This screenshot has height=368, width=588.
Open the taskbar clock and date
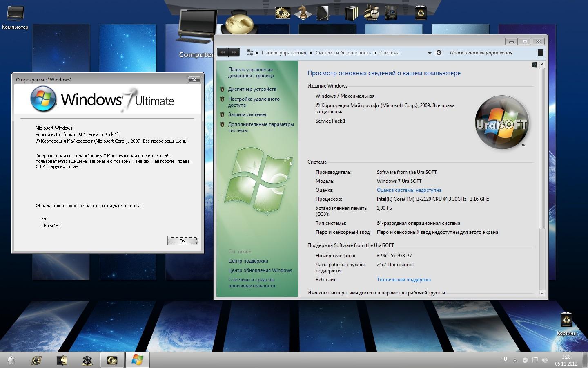point(566,360)
